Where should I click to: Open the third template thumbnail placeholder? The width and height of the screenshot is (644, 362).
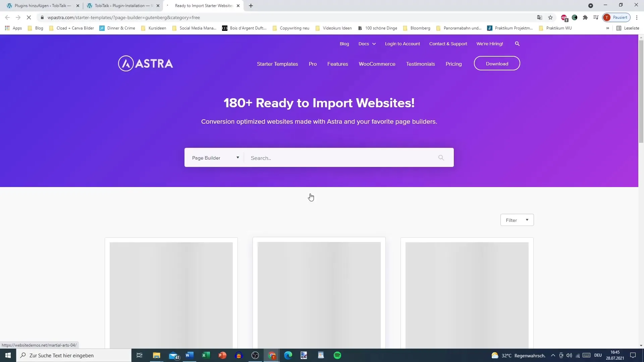click(x=467, y=295)
